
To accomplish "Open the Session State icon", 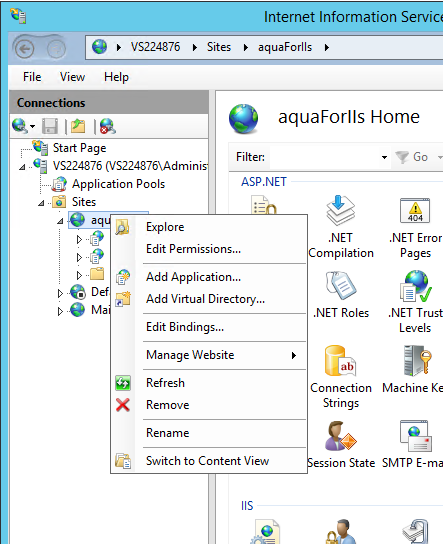I will pos(340,436).
